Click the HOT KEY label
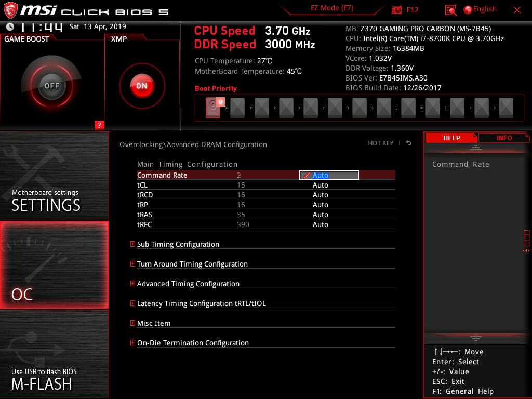This screenshot has height=399, width=532. (x=381, y=143)
